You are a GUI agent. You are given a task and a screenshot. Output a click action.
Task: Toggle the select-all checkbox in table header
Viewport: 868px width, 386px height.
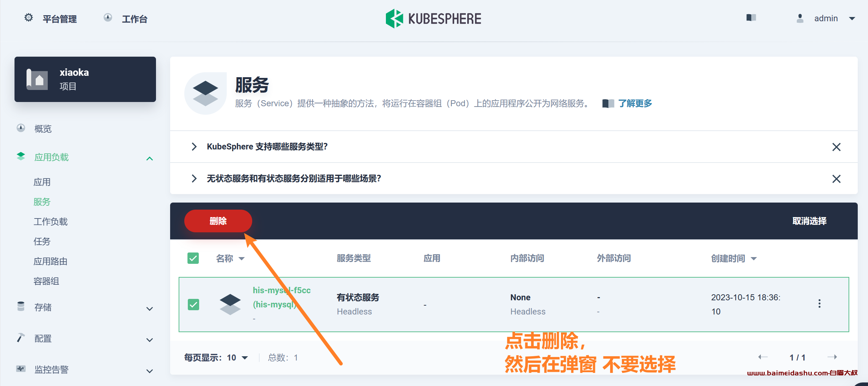click(x=193, y=259)
